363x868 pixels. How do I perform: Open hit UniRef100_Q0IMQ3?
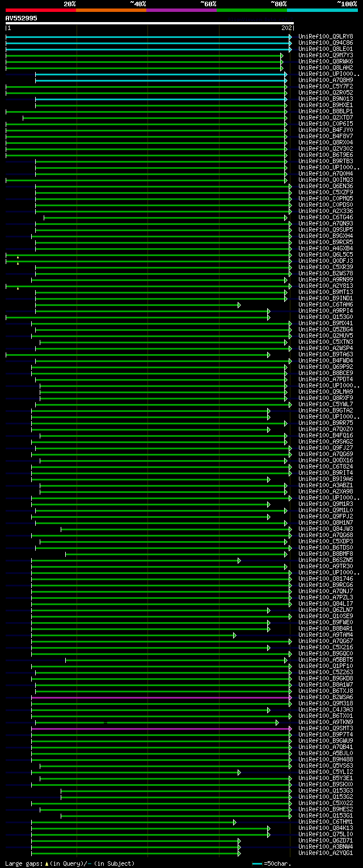326,180
